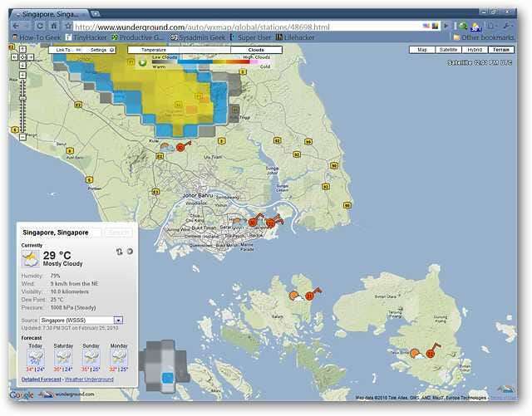
Task: Click the current conditions weather icon
Action: point(29,259)
